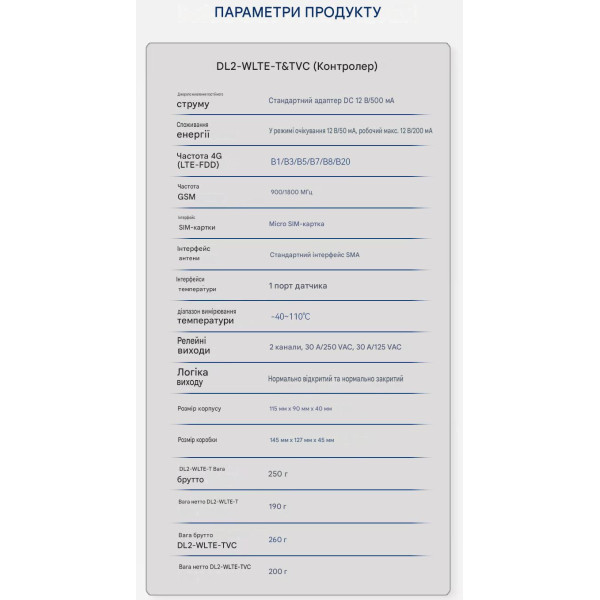Select the Релейні виходи label

(193, 346)
